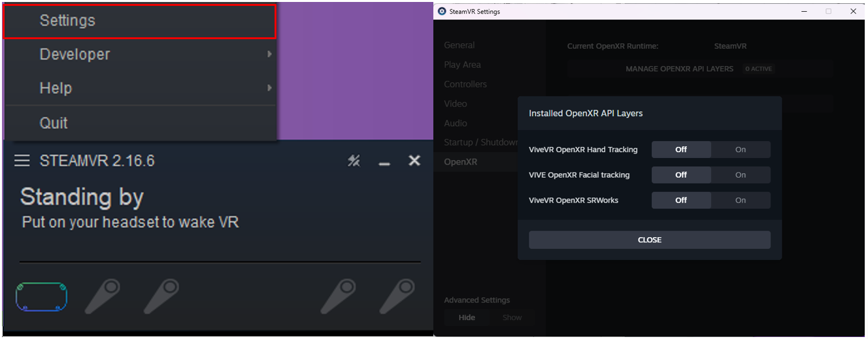Turn On VIVE OpenXR Facial tracking
The width and height of the screenshot is (868, 339).
click(x=741, y=175)
